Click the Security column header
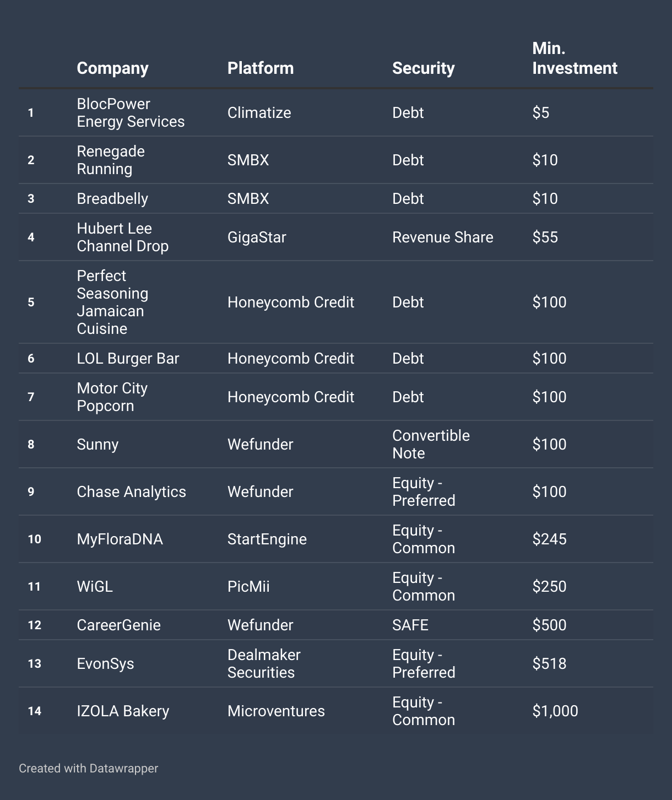 pyautogui.click(x=424, y=68)
